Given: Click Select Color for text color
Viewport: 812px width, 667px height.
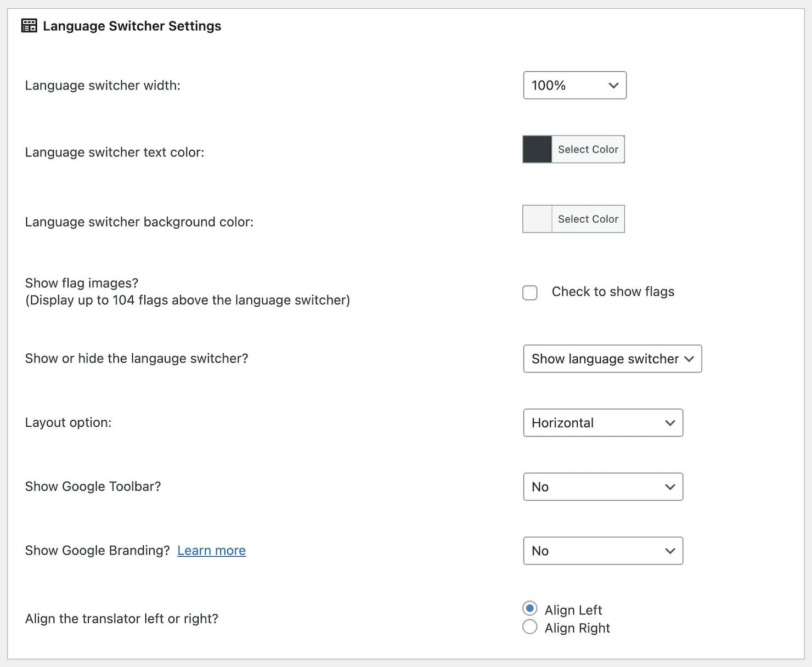Looking at the screenshot, I should click(x=588, y=149).
